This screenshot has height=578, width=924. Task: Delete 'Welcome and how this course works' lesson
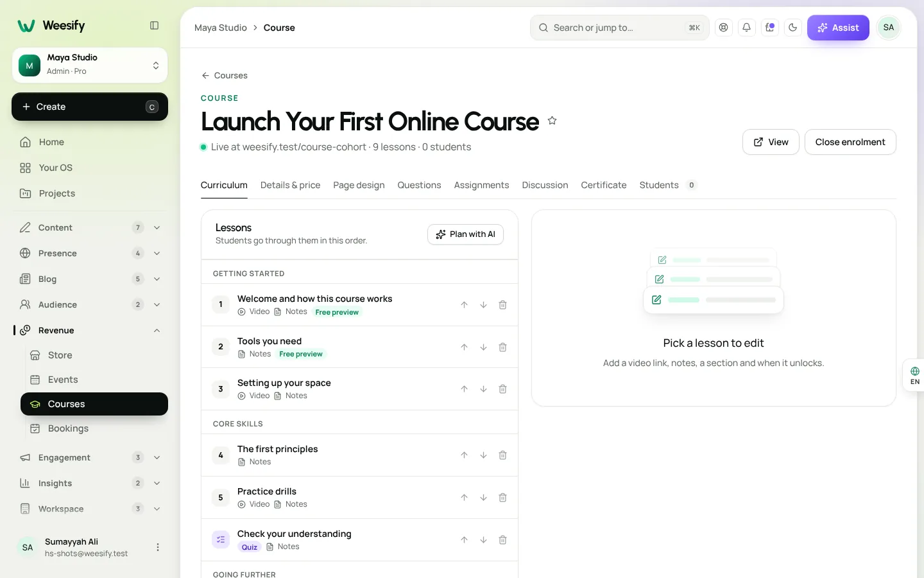click(x=502, y=305)
